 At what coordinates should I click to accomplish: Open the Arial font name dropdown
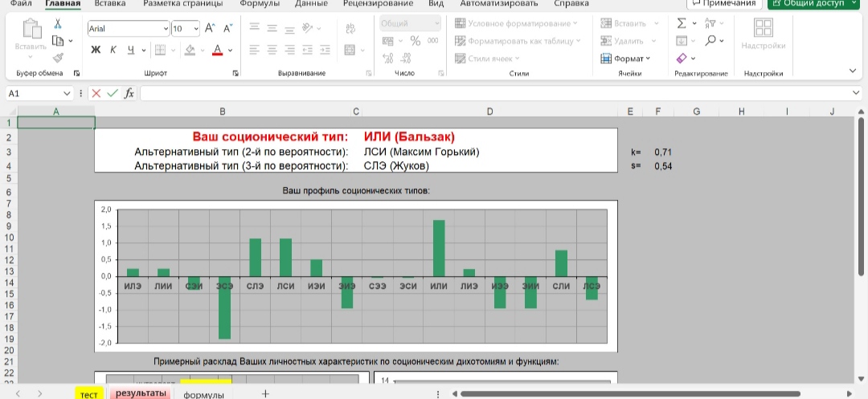(x=166, y=28)
